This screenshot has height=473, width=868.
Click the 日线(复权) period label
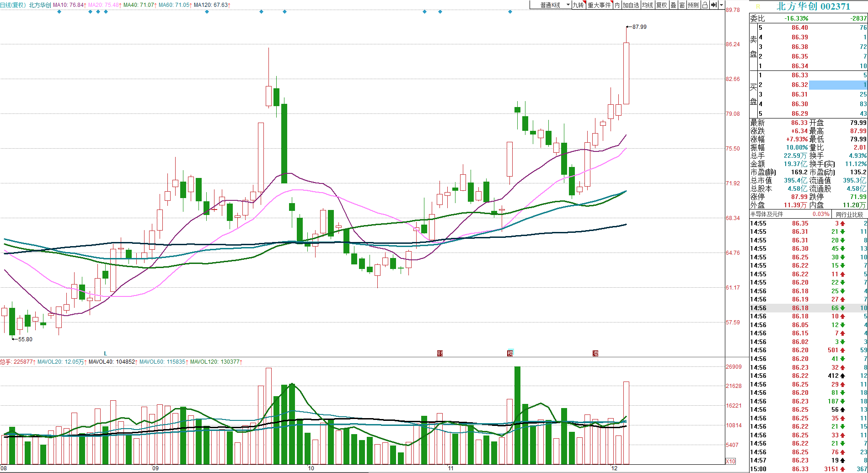pyautogui.click(x=13, y=5)
